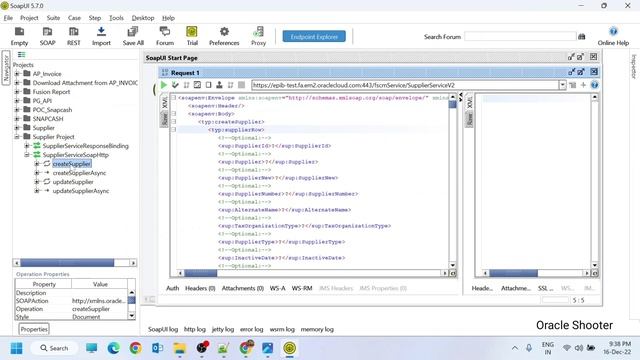Click the Trial toolbar icon
Screen dimensions: 640x360
(192, 36)
